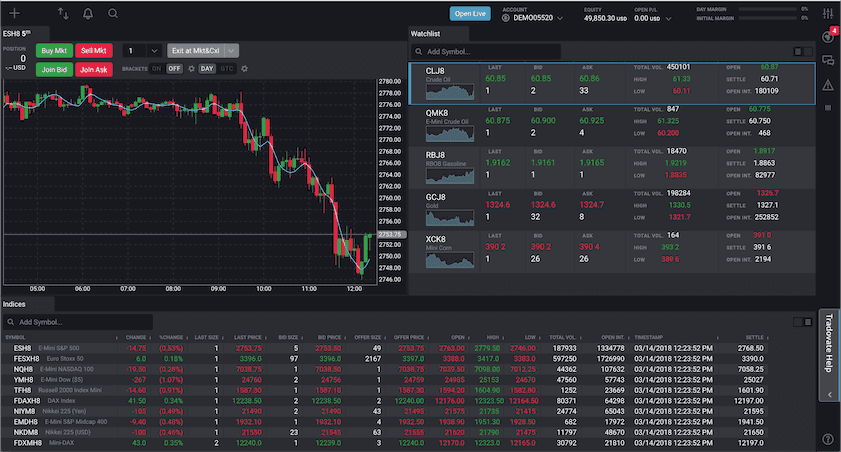Open notifications icon with red badge 4
841x452 pixels.
(827, 36)
